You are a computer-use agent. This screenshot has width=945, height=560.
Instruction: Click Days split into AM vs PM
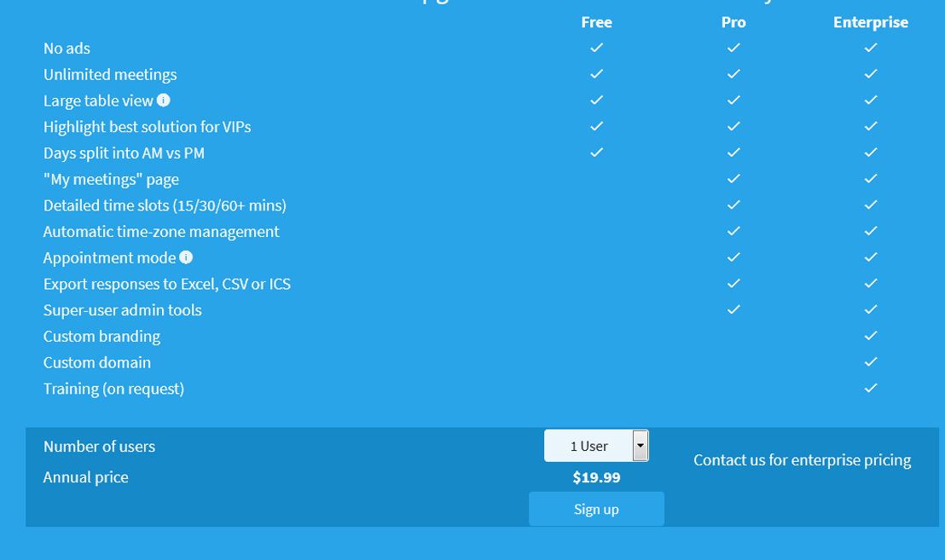click(x=125, y=153)
